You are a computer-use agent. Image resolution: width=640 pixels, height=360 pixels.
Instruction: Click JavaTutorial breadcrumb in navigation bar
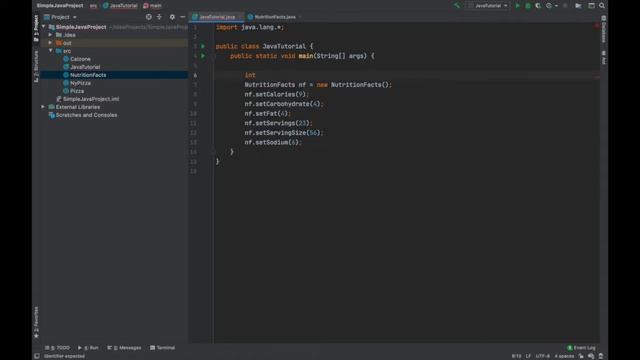coord(120,6)
